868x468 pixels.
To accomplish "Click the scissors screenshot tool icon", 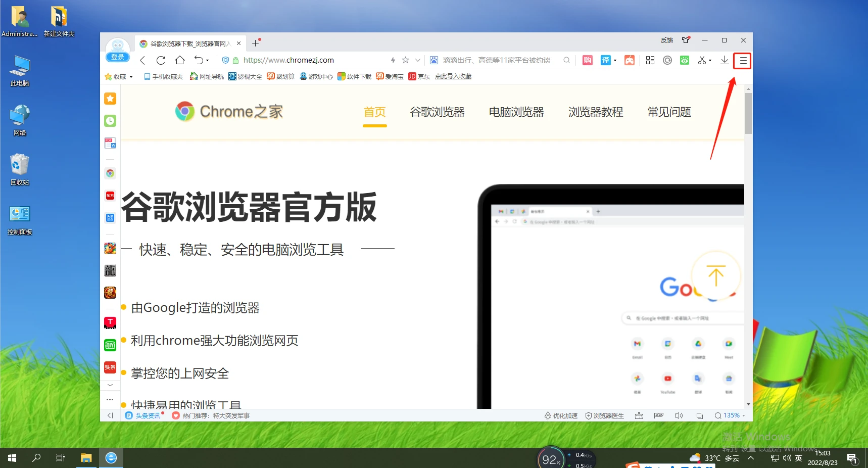I will [702, 60].
